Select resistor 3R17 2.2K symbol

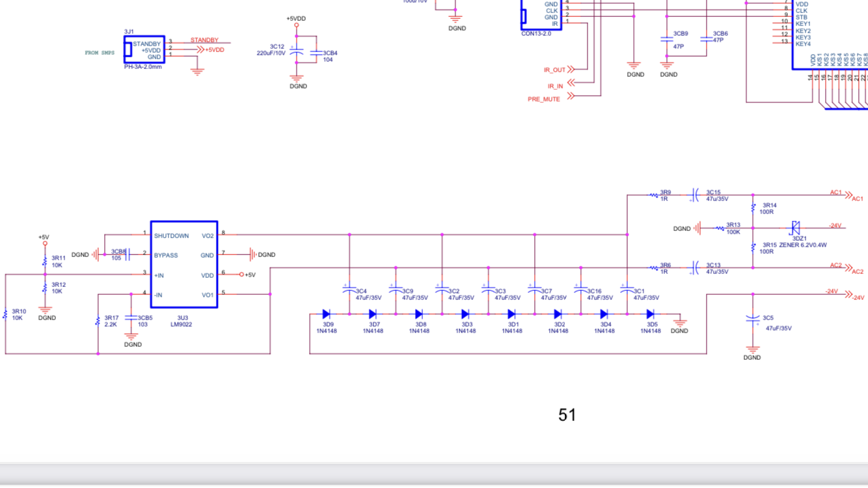pyautogui.click(x=98, y=321)
